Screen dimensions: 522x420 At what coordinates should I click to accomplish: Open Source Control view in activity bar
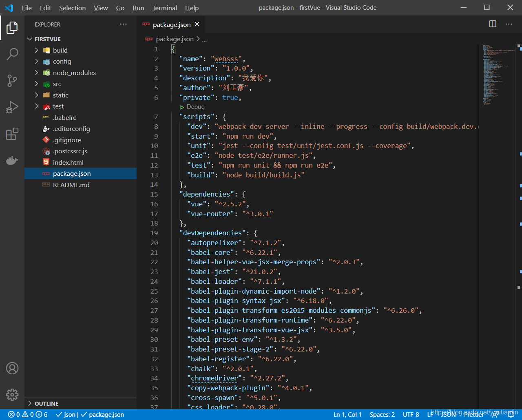(12, 81)
